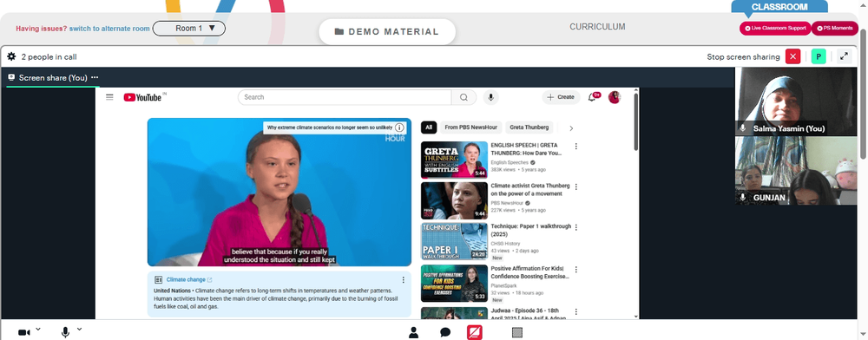The image size is (868, 340).
Task: Click the gray square icon in bottom bar
Action: pos(517,332)
